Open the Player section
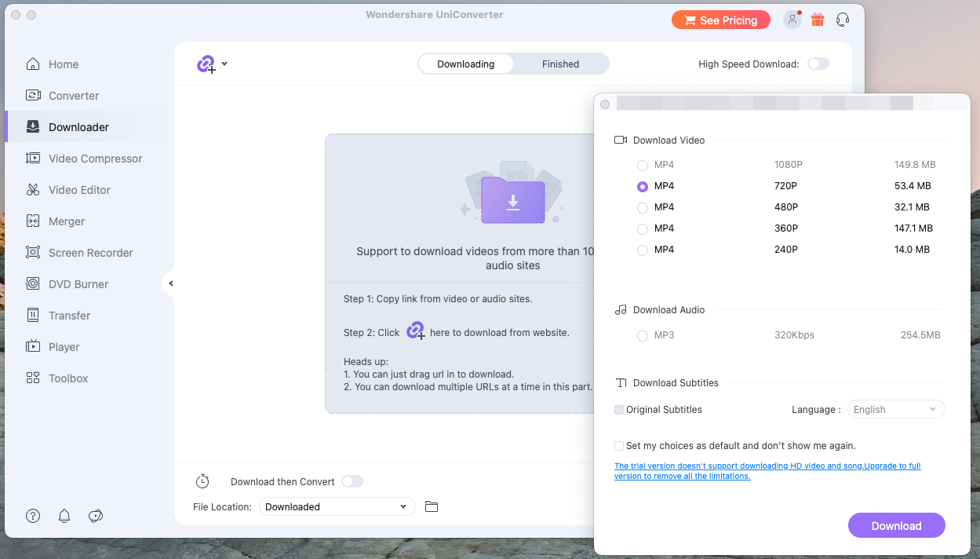 point(53,347)
